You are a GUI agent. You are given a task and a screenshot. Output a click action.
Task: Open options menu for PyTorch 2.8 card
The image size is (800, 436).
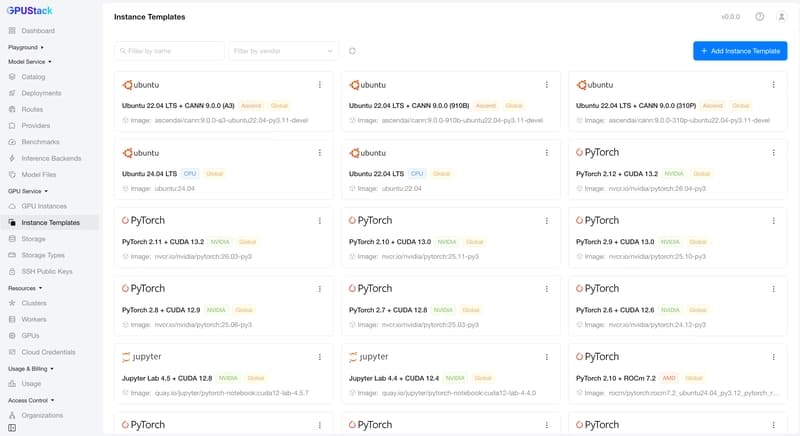coord(320,289)
